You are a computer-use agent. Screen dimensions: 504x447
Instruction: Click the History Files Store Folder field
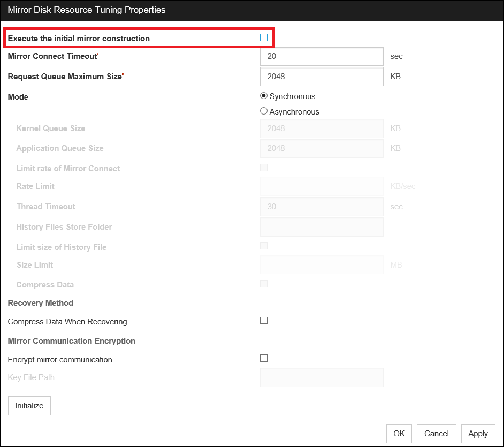pos(321,227)
